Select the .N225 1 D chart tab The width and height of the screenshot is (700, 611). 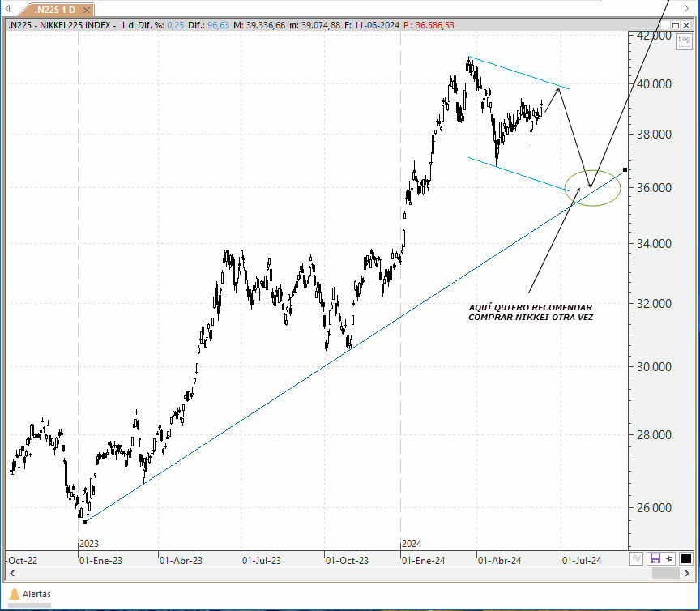pos(55,10)
